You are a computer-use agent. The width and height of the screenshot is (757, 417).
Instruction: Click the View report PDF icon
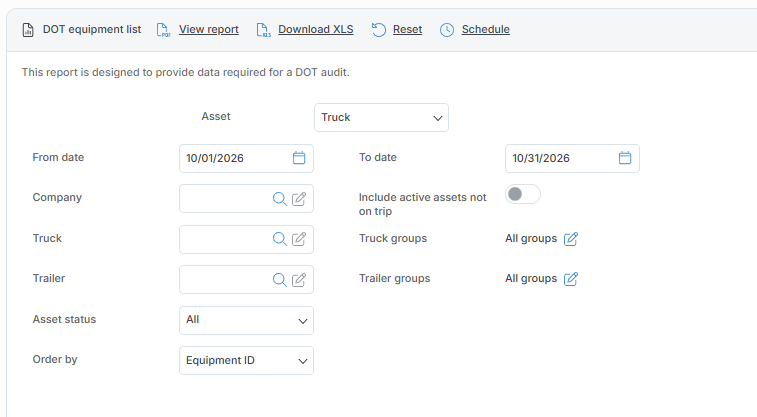click(164, 30)
